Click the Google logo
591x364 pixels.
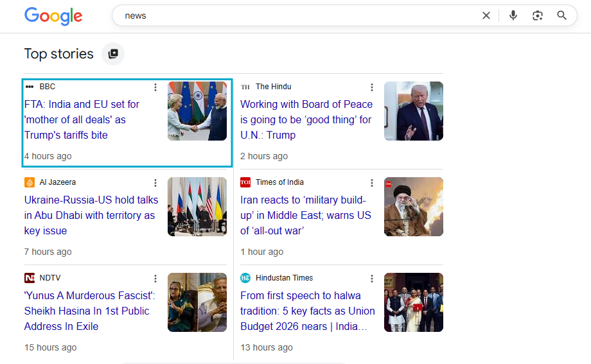[x=53, y=16]
